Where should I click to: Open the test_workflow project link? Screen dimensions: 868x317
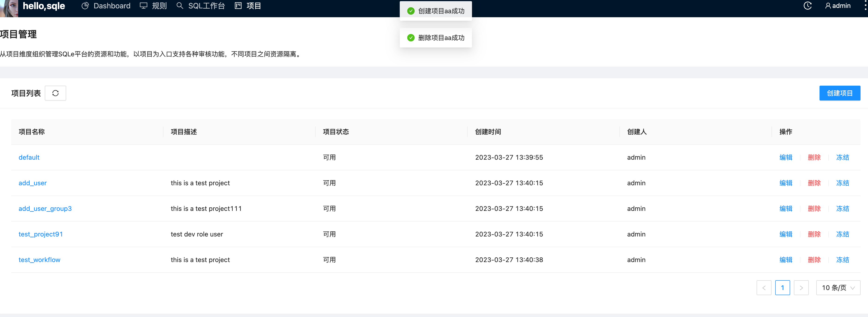[39, 260]
